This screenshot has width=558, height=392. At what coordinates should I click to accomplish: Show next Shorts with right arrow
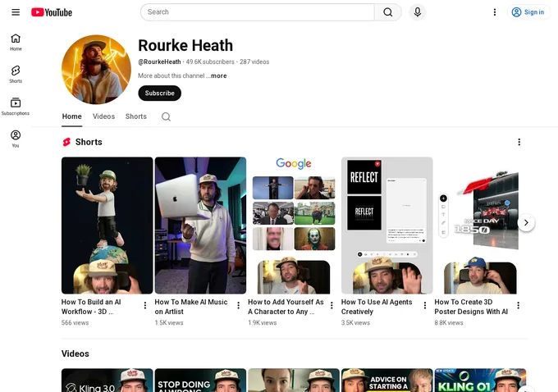(x=526, y=223)
